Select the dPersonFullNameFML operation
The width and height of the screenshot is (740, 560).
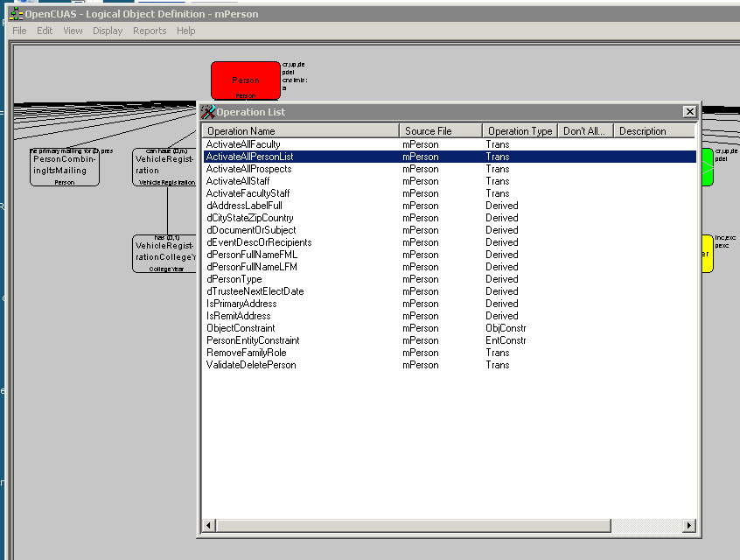coord(252,255)
